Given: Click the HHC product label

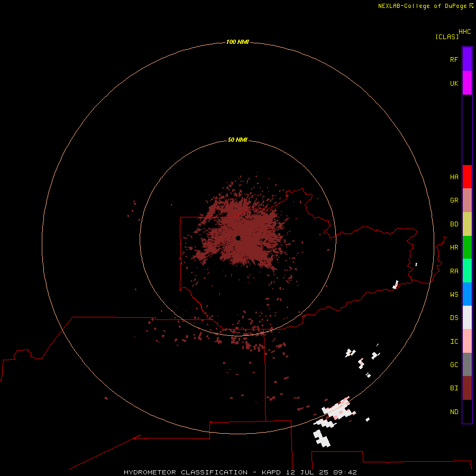Looking at the screenshot, I should click(x=464, y=32).
